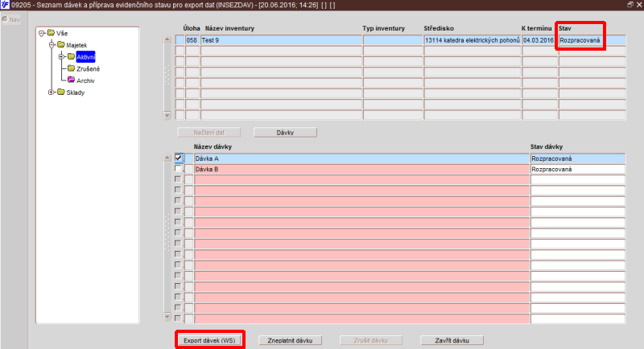Click the Aktivní folder icon
Viewport: 644px width, 349px height.
71,56
